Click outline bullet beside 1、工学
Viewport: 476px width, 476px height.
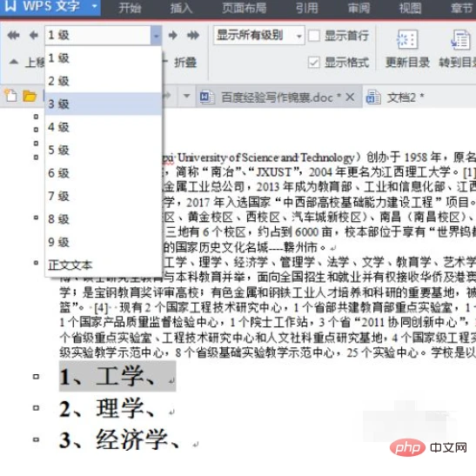pyautogui.click(x=36, y=377)
